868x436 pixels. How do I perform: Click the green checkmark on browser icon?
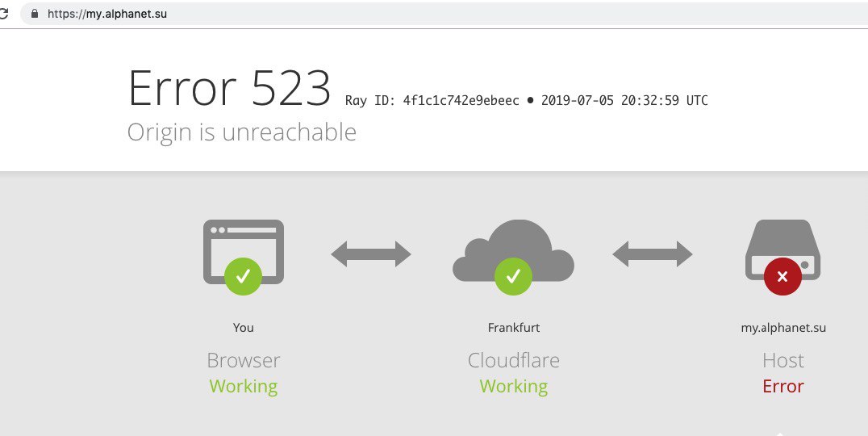click(x=243, y=277)
